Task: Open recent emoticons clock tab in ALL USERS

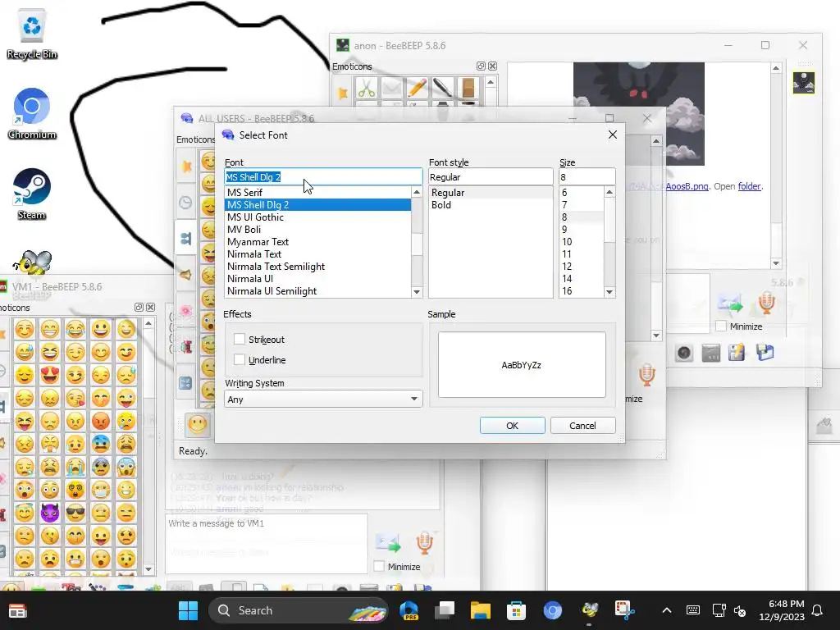Action: 185,203
